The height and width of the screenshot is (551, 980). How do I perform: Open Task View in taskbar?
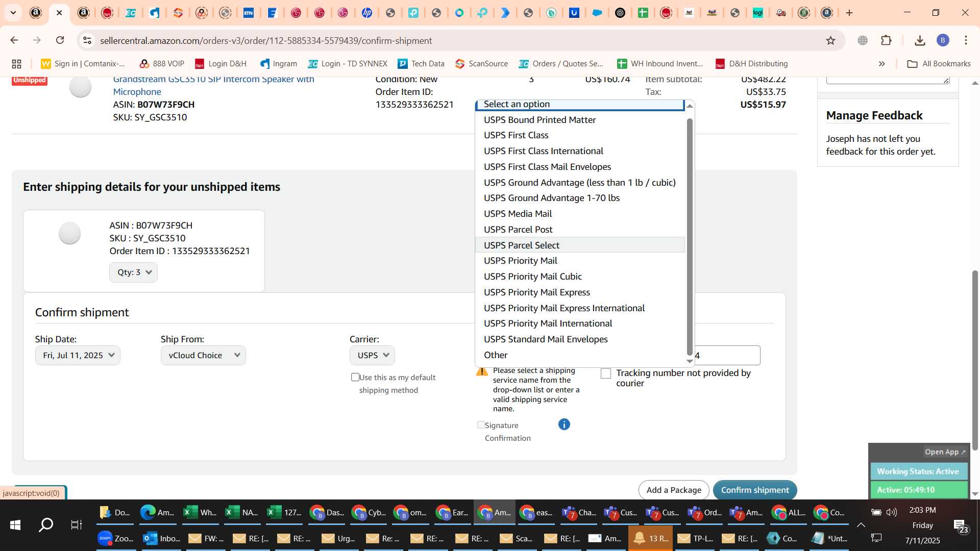77,525
